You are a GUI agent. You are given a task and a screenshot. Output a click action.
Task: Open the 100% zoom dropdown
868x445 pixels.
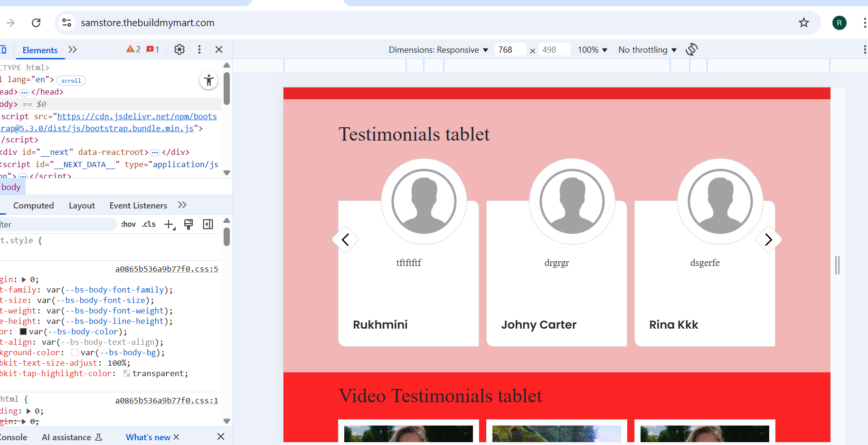pos(593,50)
